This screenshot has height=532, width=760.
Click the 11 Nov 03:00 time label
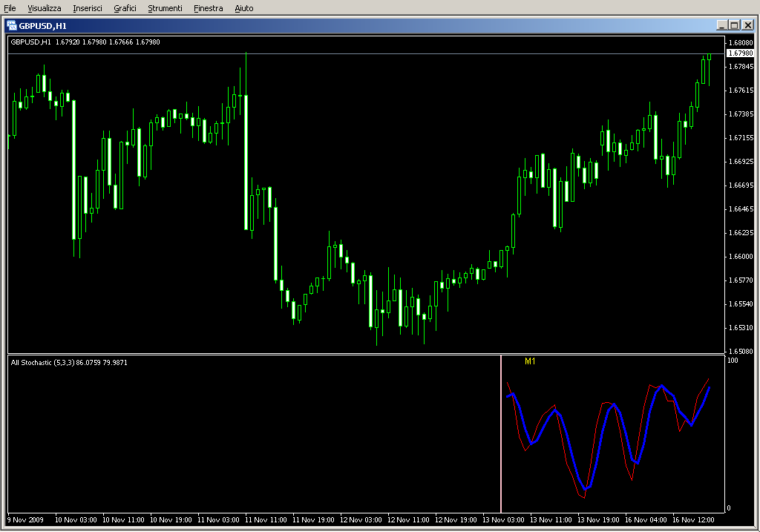[x=218, y=520]
